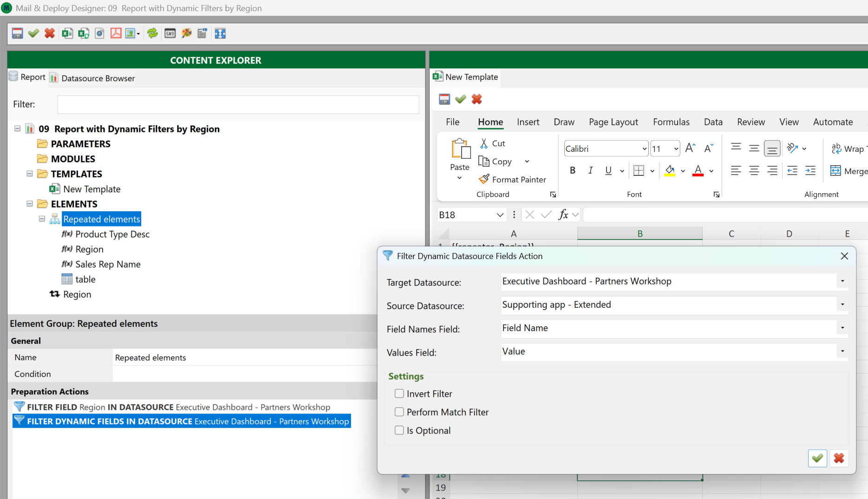Select the FILTER FIELD Region preparation action
The height and width of the screenshot is (499, 868).
[178, 407]
